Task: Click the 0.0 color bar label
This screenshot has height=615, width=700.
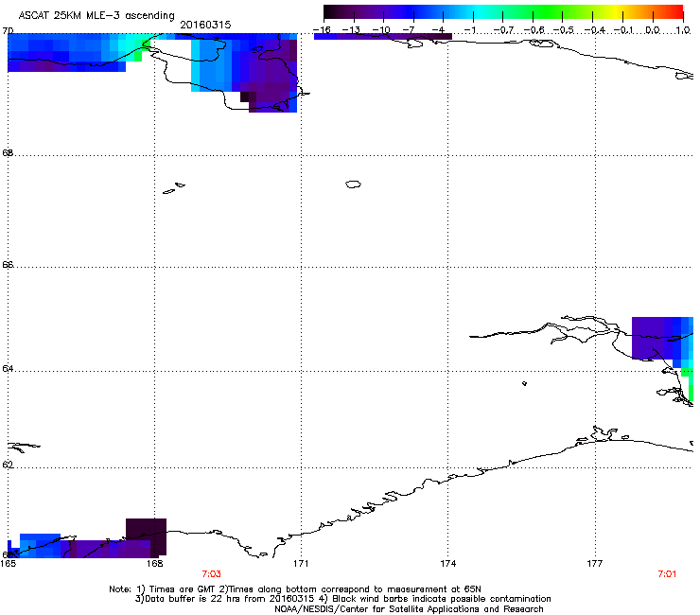Action: click(x=653, y=30)
